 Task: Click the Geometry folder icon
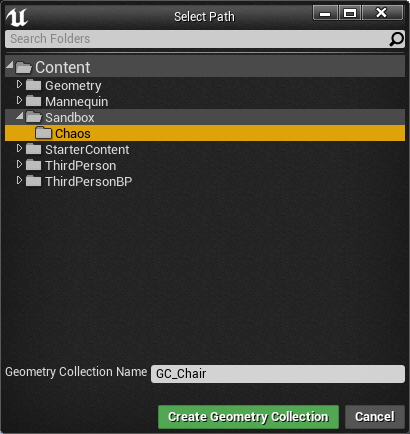(x=33, y=85)
